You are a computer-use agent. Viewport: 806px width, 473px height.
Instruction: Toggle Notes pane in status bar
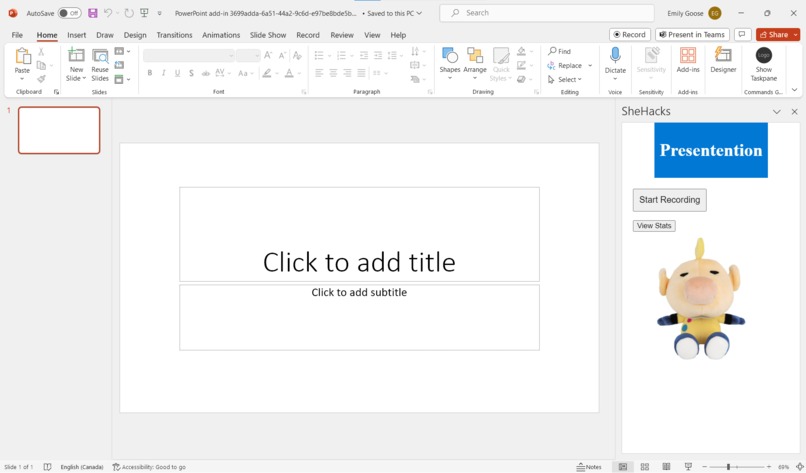coord(589,467)
